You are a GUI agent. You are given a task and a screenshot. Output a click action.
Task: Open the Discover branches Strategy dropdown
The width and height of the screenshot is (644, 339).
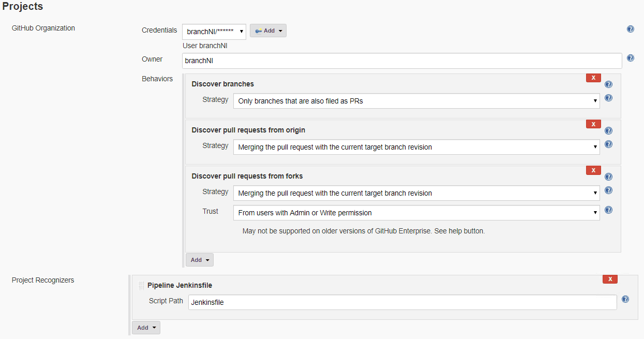pos(416,100)
